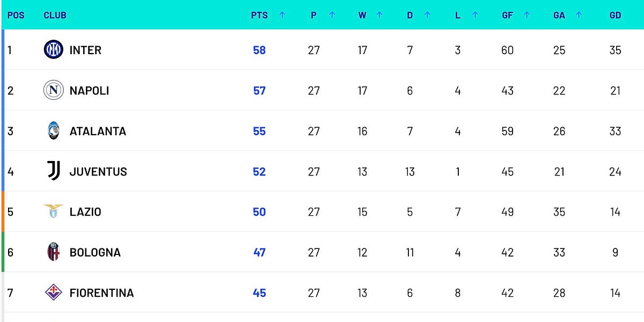This screenshot has width=644, height=322.
Task: Click the Lazio eagle crest icon
Action: [x=54, y=211]
